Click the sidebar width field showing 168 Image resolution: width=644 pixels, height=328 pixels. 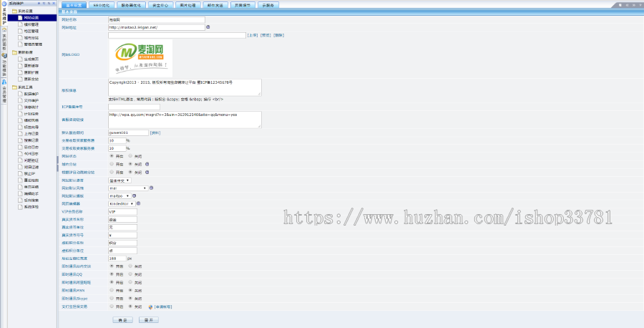[117, 259]
